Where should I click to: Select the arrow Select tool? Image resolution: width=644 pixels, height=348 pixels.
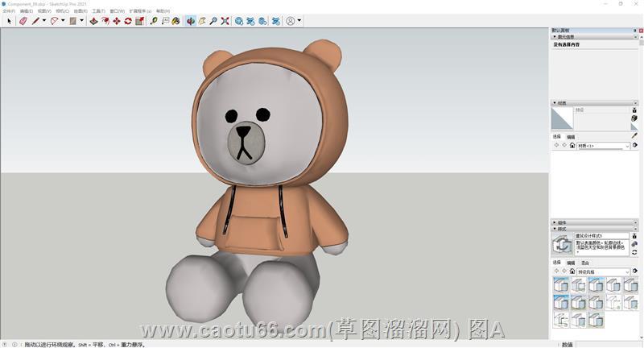[9, 21]
